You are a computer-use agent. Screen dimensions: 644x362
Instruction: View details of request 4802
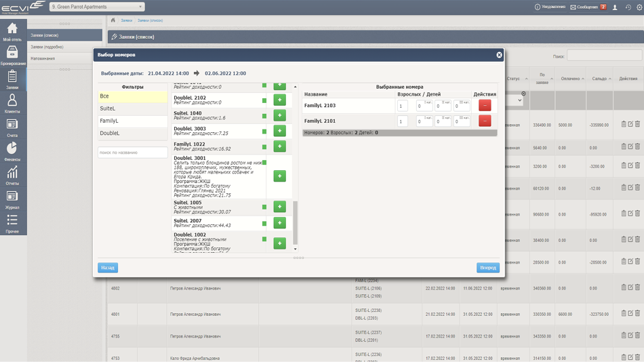624,287
